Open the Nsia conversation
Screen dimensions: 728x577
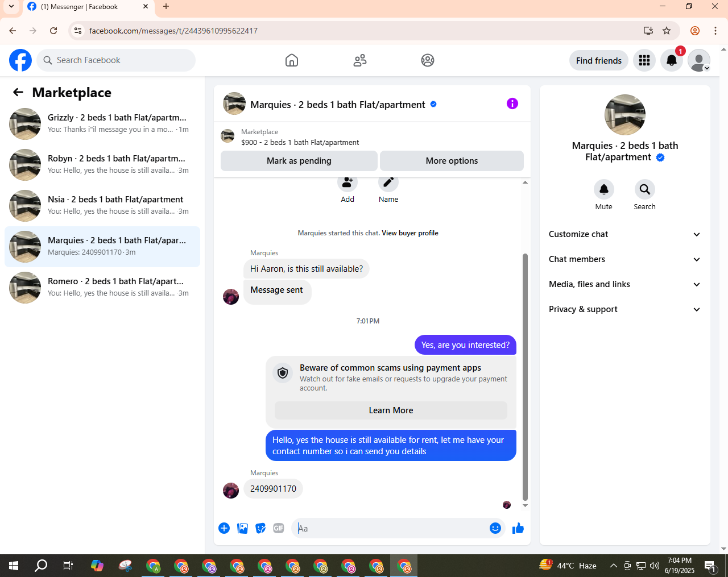pos(102,206)
